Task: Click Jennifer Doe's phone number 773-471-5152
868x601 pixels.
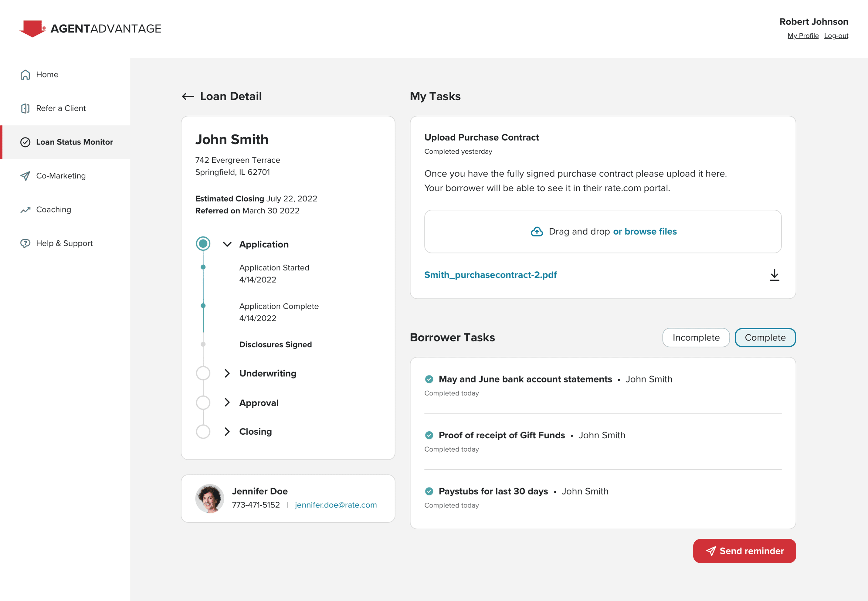Action: click(x=256, y=505)
